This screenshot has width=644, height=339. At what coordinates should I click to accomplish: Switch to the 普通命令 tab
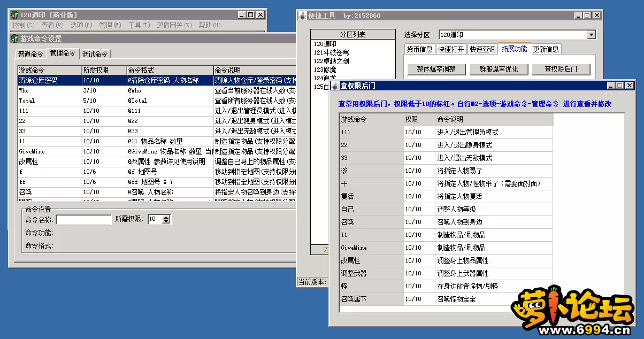[30, 54]
